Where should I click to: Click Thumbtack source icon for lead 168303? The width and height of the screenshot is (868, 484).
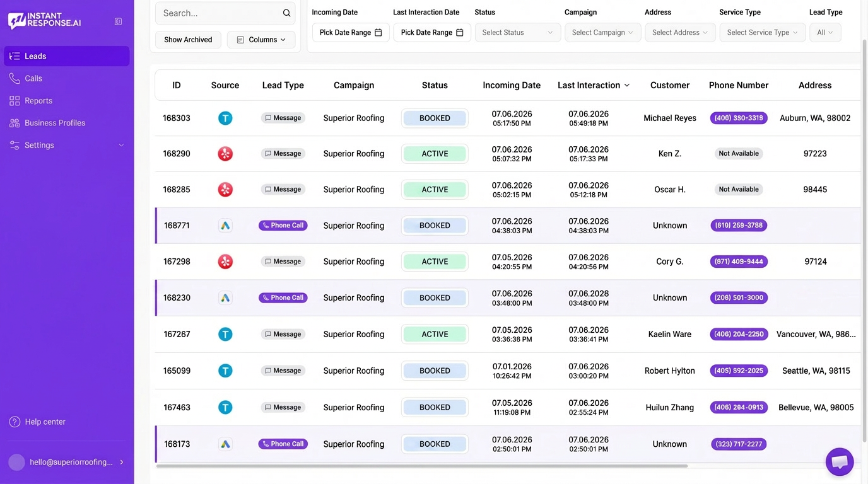point(225,118)
